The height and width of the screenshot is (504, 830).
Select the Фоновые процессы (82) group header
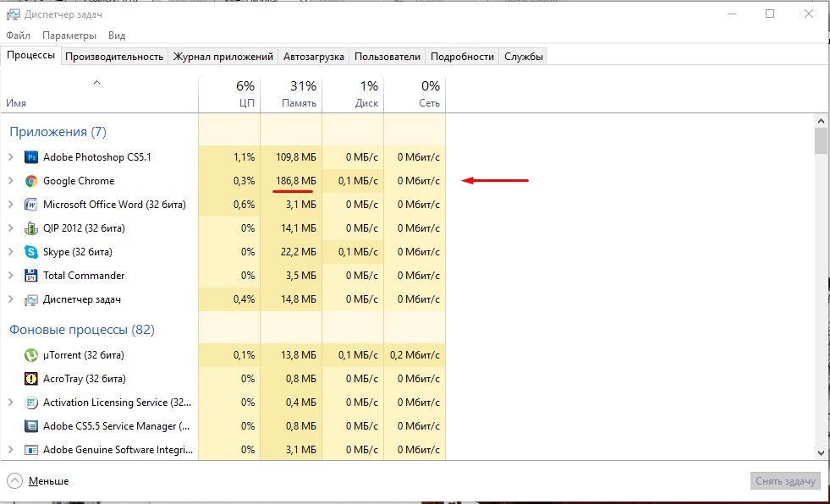[82, 330]
